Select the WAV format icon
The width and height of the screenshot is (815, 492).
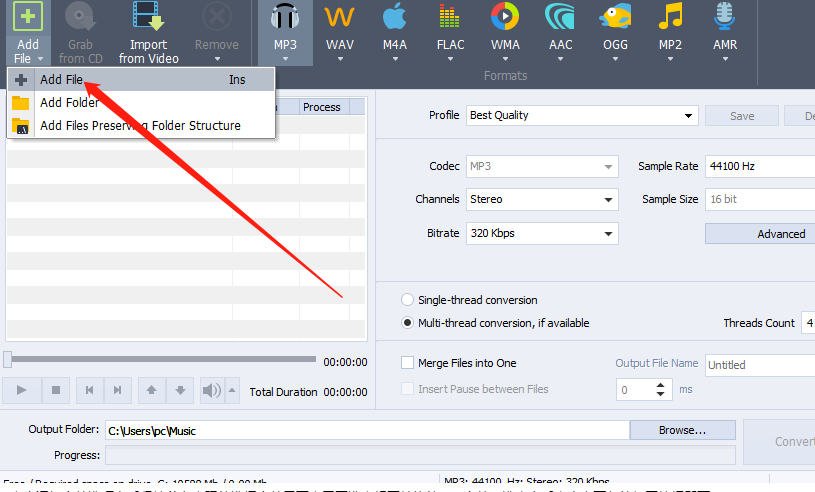click(339, 17)
